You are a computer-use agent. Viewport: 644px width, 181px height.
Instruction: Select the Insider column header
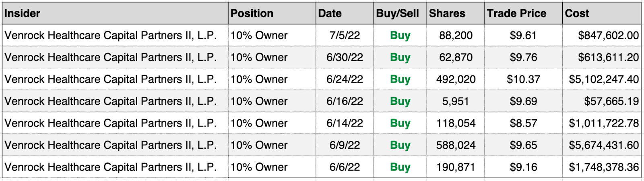116,13
